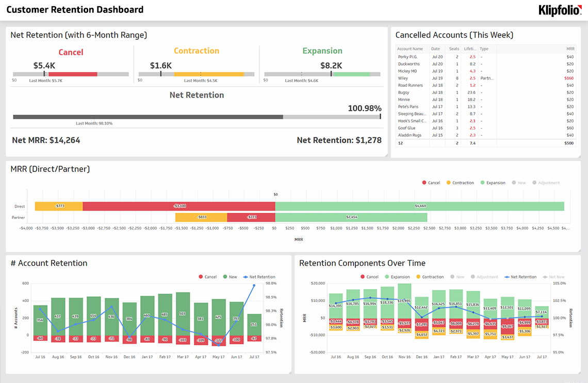Click the Jul 17 green bar labeled 251
This screenshot has height=383, width=588.
(x=254, y=325)
